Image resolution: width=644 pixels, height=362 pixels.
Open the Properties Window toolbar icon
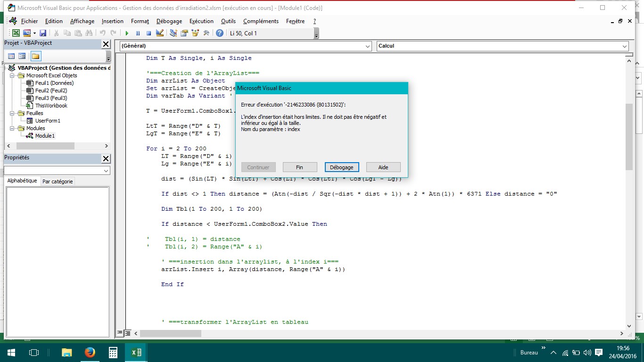coord(184,33)
